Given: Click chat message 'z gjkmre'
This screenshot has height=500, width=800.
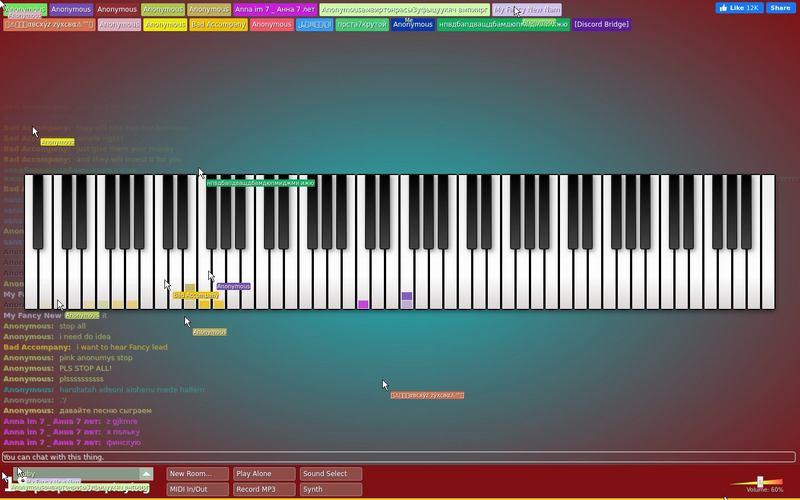Looking at the screenshot, I should click(122, 421).
